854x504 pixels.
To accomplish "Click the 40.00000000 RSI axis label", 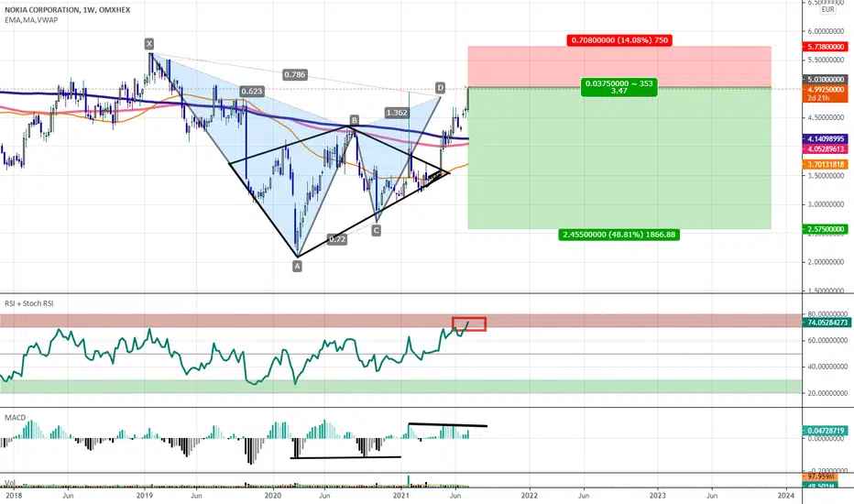I will pyautogui.click(x=826, y=367).
